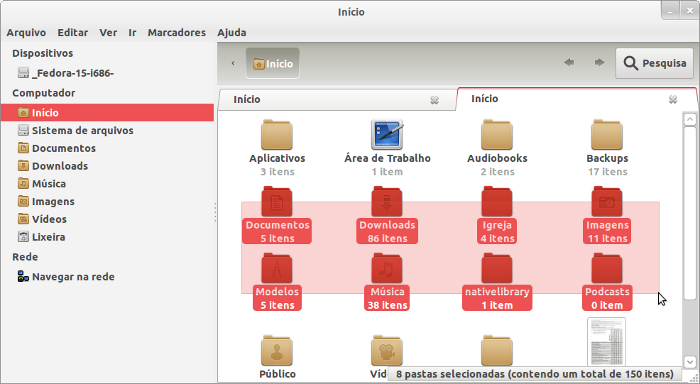Click the '38 itens' Música label

(387, 305)
